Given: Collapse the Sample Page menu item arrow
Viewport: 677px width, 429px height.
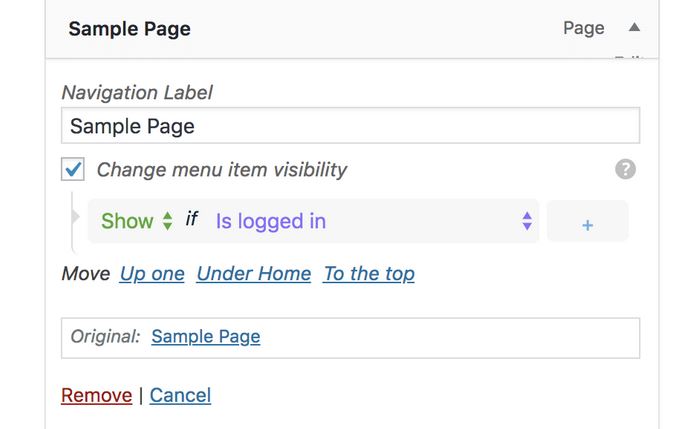Looking at the screenshot, I should 634,27.
